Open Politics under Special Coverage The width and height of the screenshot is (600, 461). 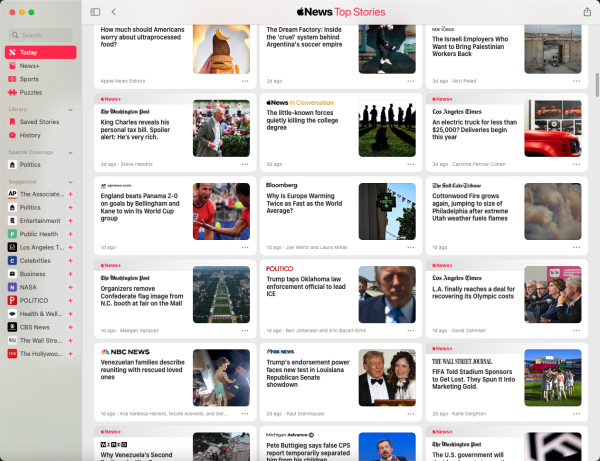[x=41, y=165]
